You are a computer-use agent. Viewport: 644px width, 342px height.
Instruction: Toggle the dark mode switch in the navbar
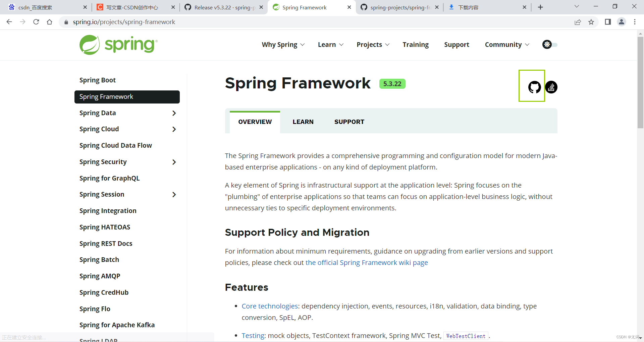554,44
